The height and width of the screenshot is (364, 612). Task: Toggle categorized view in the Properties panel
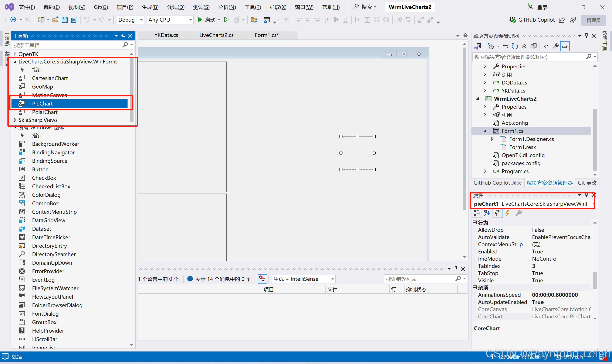(x=477, y=213)
